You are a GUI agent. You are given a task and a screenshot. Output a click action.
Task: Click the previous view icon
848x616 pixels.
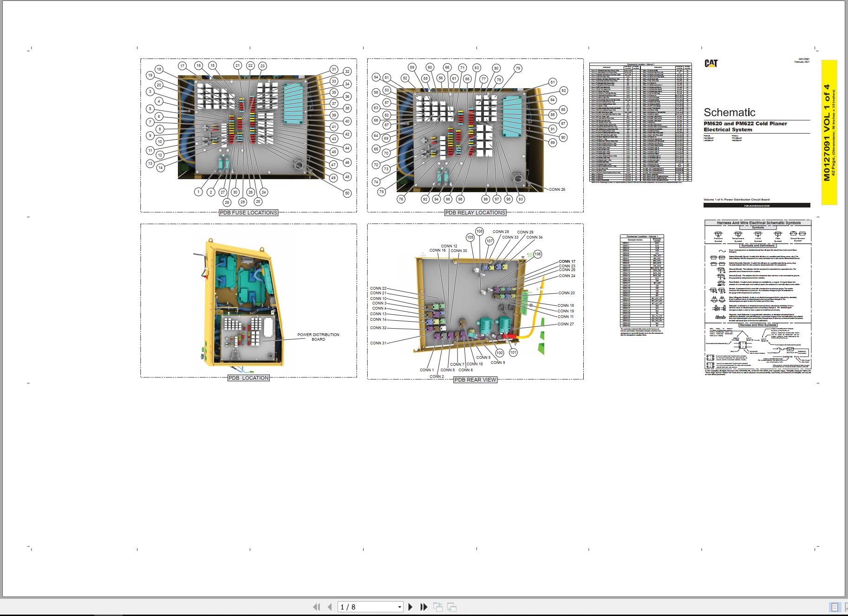coord(437,607)
